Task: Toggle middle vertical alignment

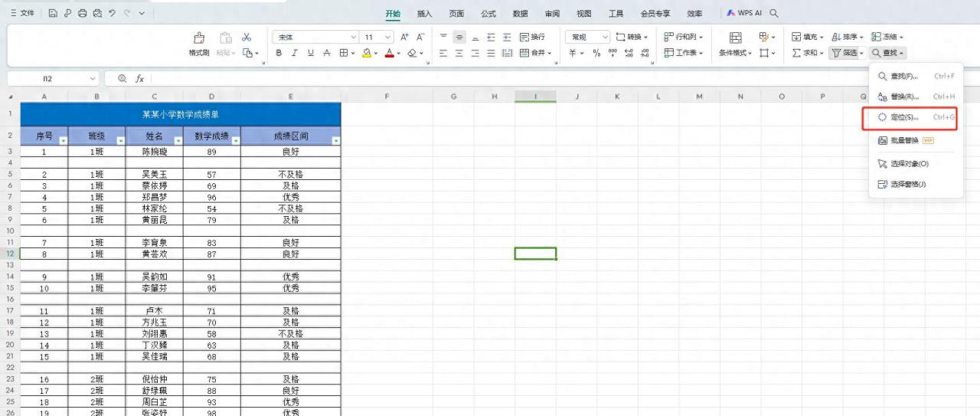Action: point(459,37)
